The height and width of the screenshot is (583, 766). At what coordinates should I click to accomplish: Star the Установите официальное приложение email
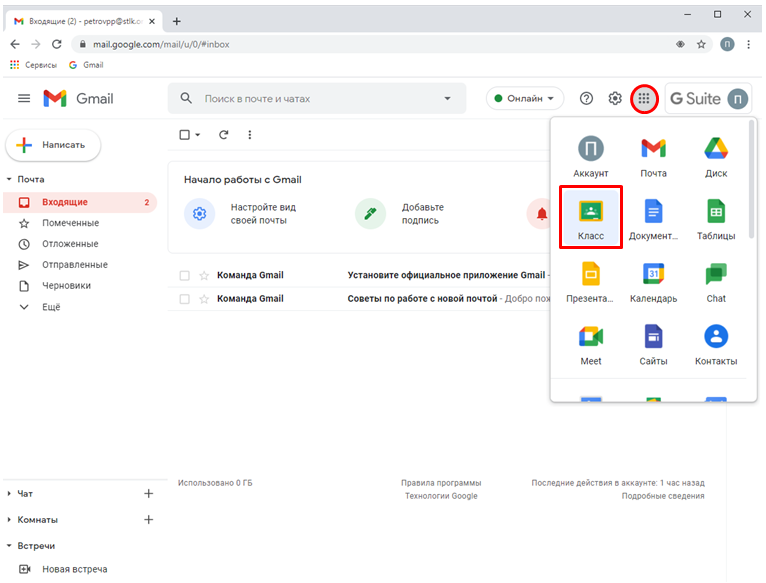(x=204, y=276)
